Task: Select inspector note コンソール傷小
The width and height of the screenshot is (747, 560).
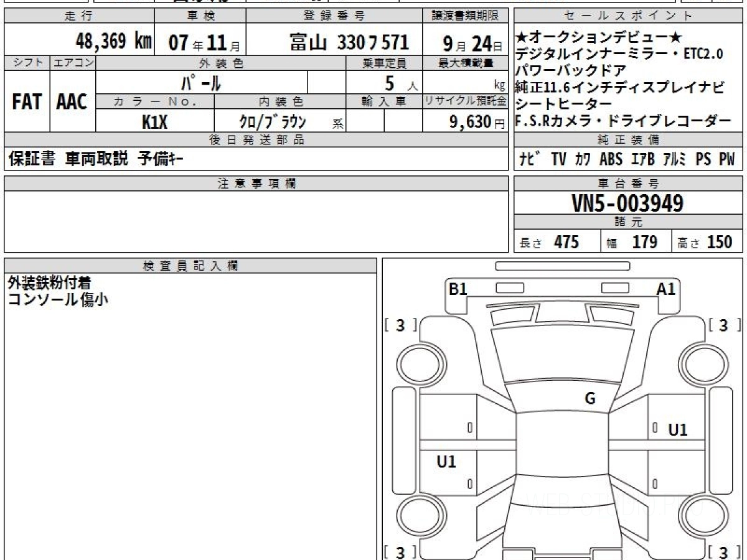Action: [x=57, y=299]
